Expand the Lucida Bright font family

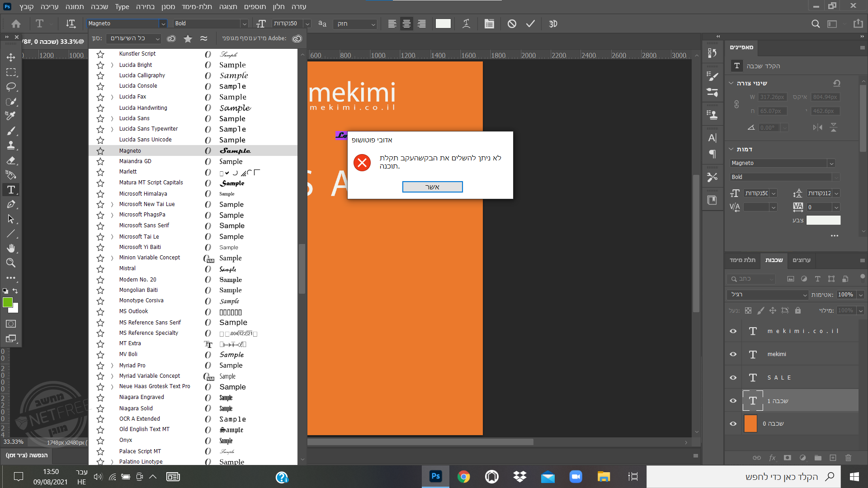point(112,65)
